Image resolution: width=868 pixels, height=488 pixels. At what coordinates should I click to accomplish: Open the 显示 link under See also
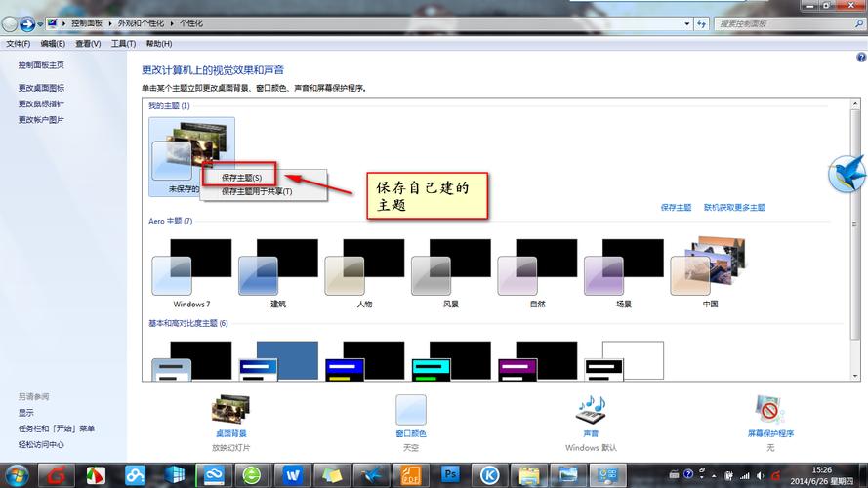click(x=26, y=413)
